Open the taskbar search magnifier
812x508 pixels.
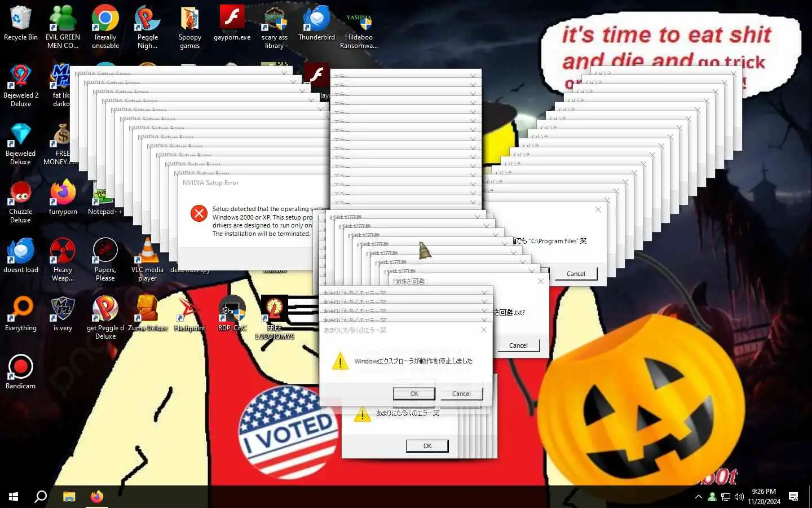41,497
